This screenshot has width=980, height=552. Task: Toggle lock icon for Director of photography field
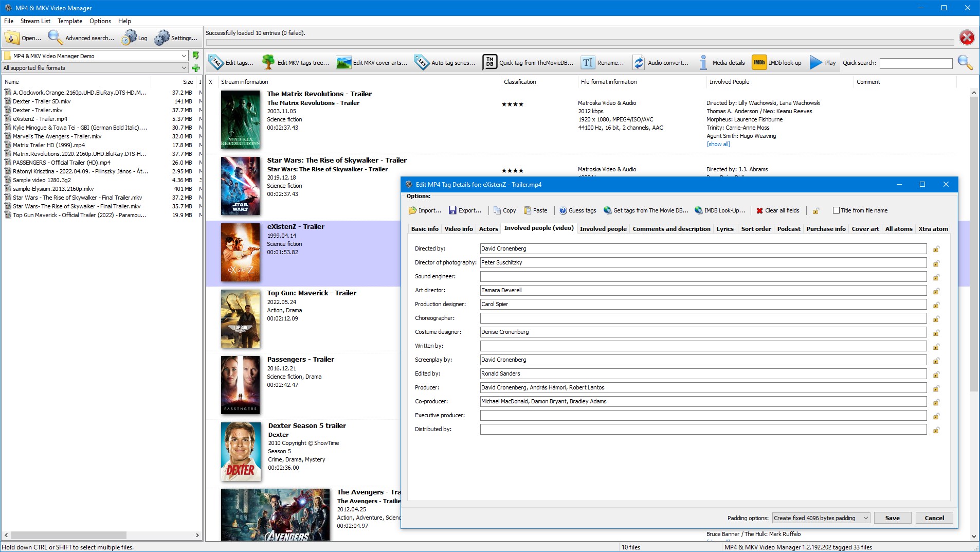point(936,263)
